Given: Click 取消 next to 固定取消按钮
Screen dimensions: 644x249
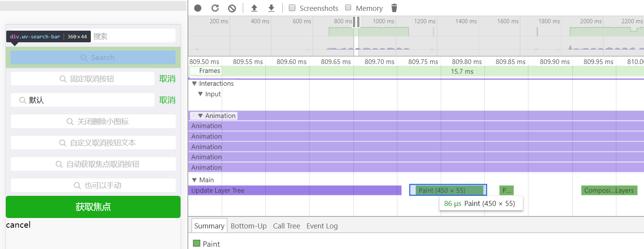Looking at the screenshot, I should [x=167, y=79].
